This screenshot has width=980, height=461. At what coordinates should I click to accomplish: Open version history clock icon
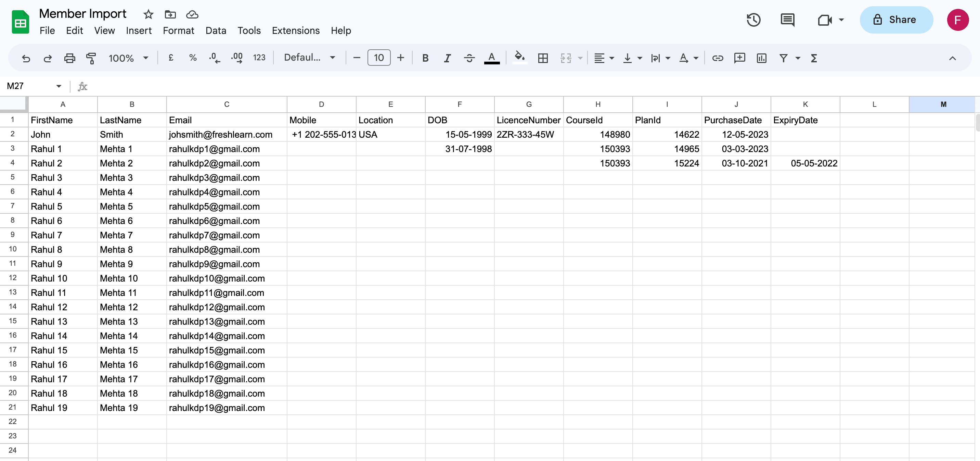click(x=753, y=20)
